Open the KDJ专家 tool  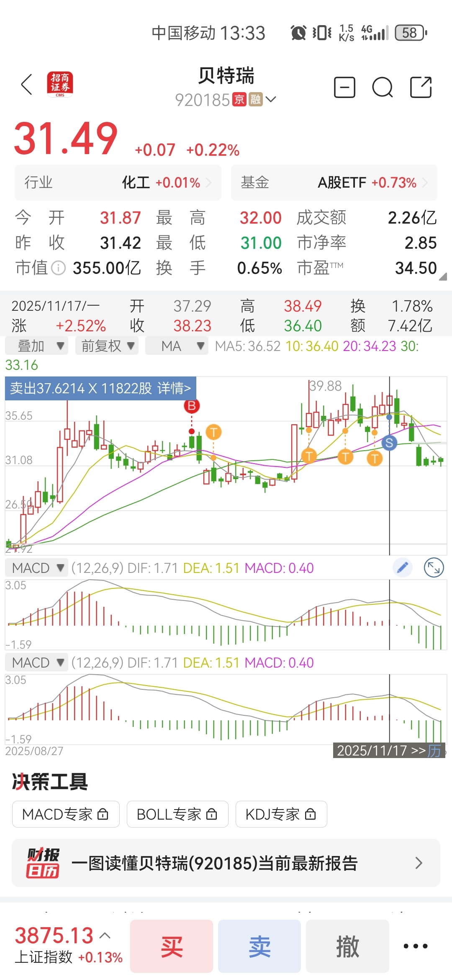[281, 814]
